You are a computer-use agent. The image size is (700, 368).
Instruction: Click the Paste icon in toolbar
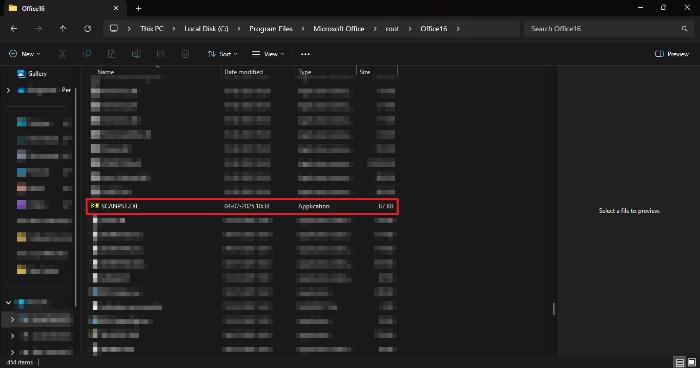pyautogui.click(x=112, y=54)
